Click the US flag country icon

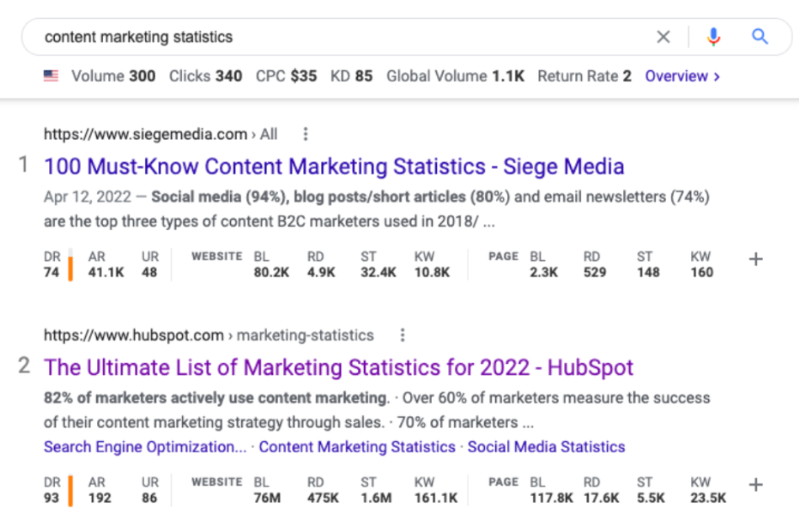[x=50, y=76]
